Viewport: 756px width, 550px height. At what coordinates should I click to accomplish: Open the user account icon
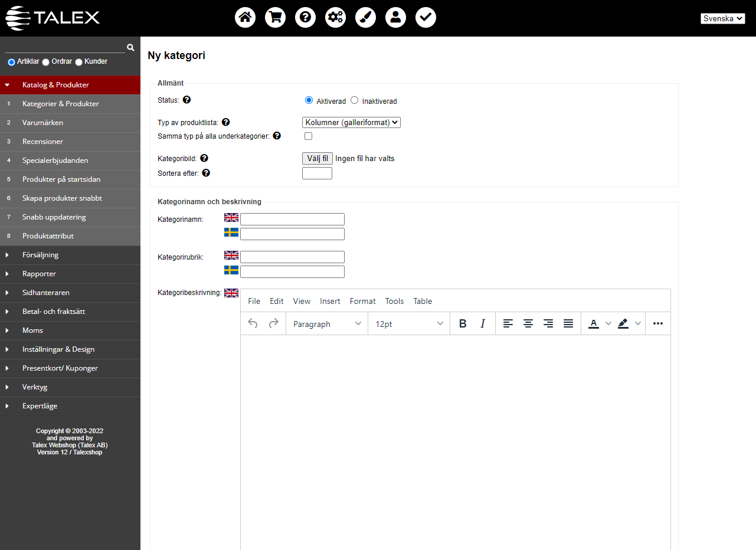pos(395,17)
